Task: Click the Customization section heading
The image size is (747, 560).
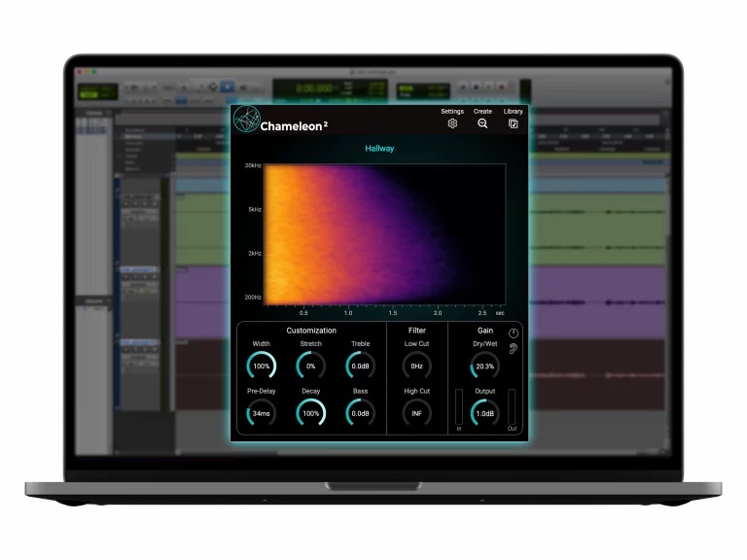Action: [x=311, y=331]
